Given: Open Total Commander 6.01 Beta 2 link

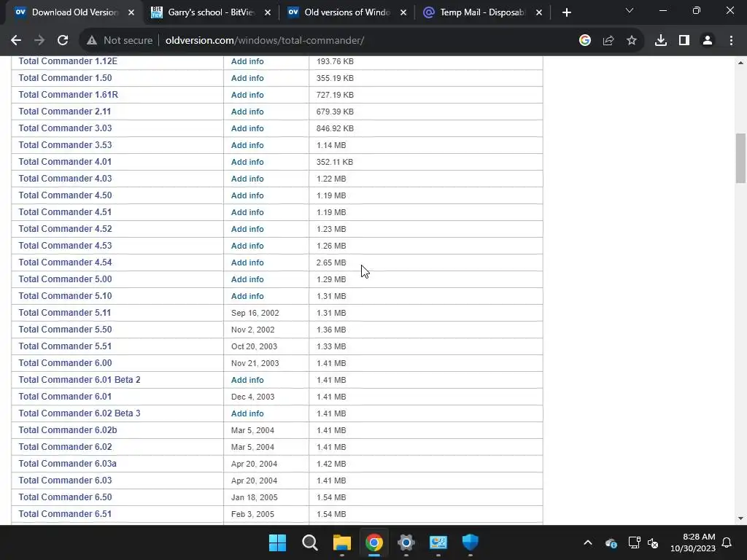Looking at the screenshot, I should click(x=80, y=380).
